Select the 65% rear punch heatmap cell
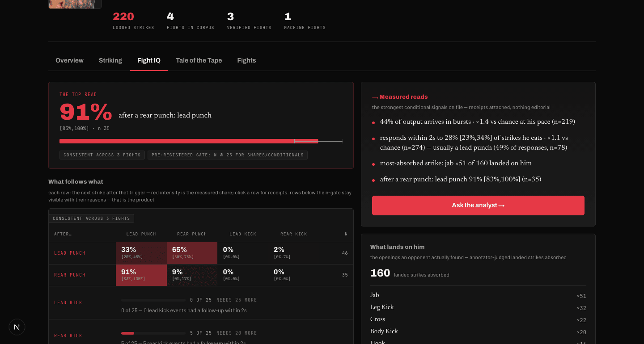The width and height of the screenshot is (644, 344). pos(192,253)
